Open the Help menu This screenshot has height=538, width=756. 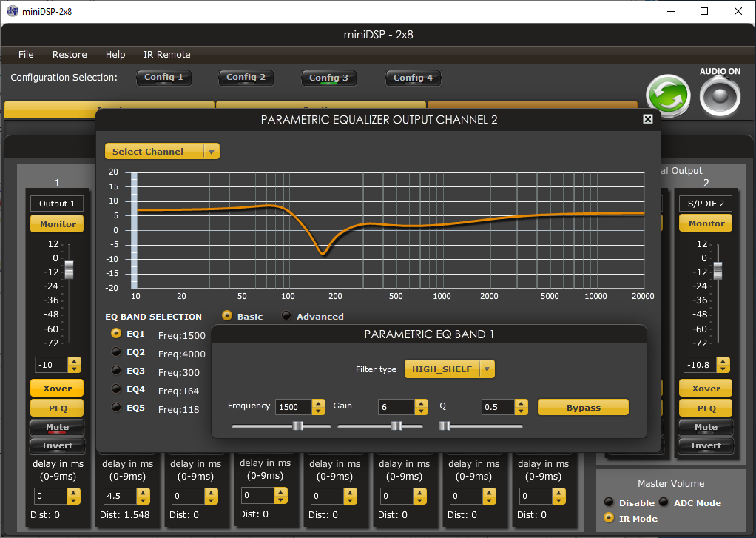tap(115, 55)
